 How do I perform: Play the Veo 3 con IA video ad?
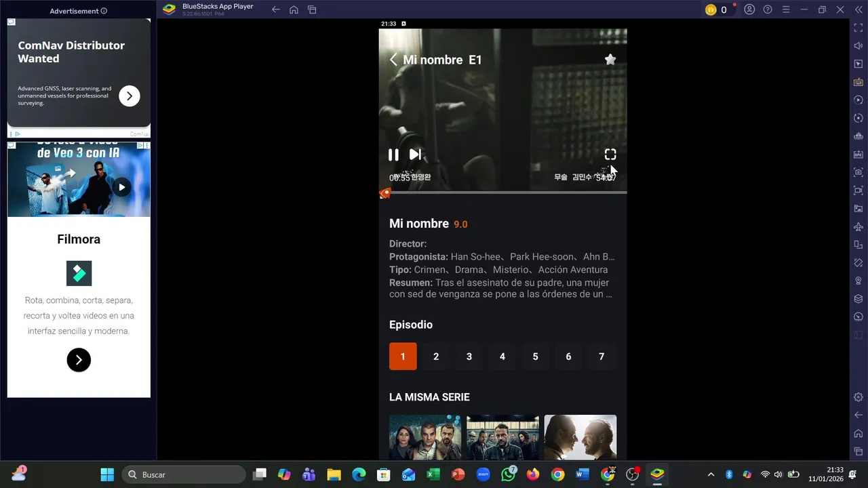tap(121, 187)
